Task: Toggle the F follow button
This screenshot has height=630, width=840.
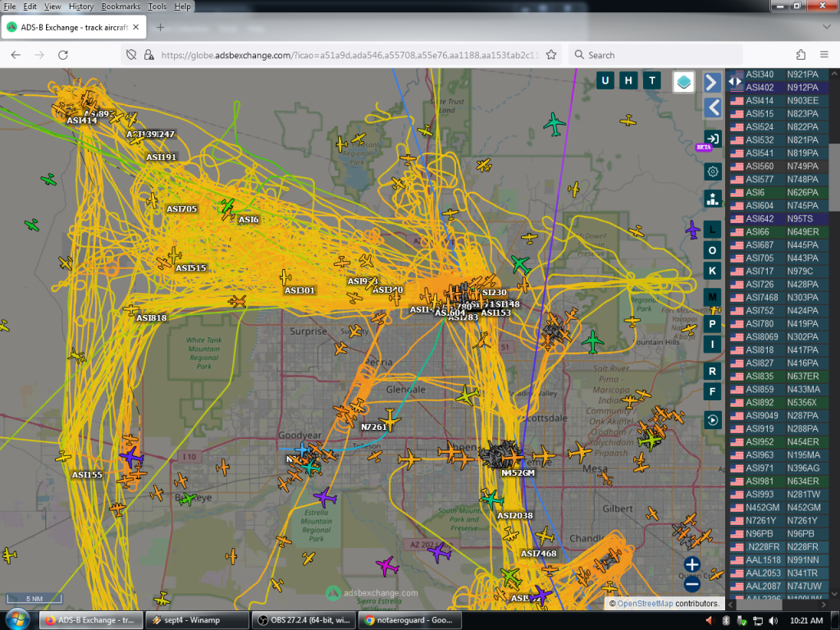Action: coord(712,391)
